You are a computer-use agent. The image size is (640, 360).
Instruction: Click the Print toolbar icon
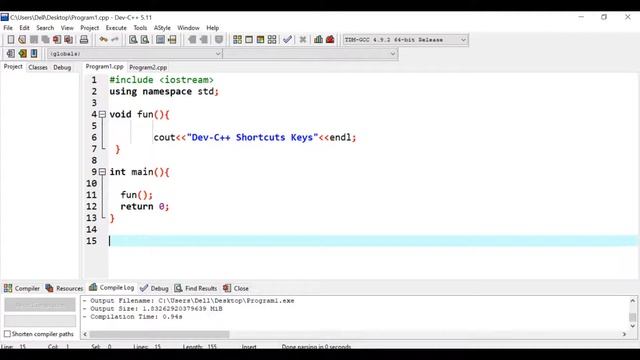84,40
